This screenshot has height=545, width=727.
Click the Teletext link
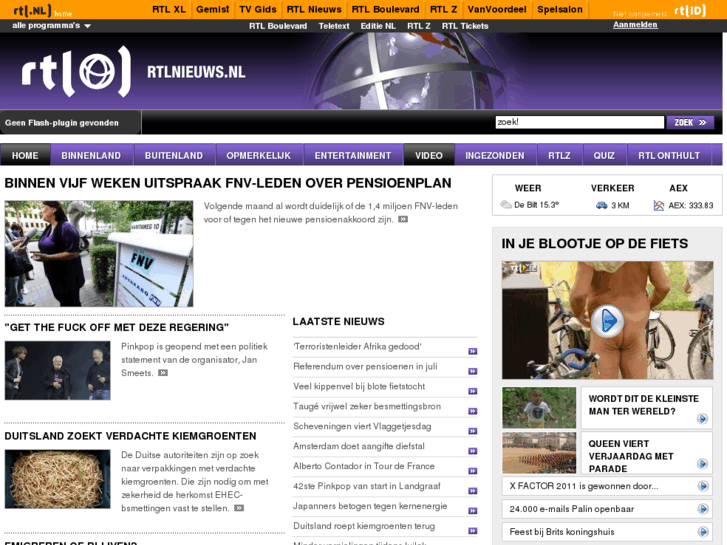tap(334, 26)
